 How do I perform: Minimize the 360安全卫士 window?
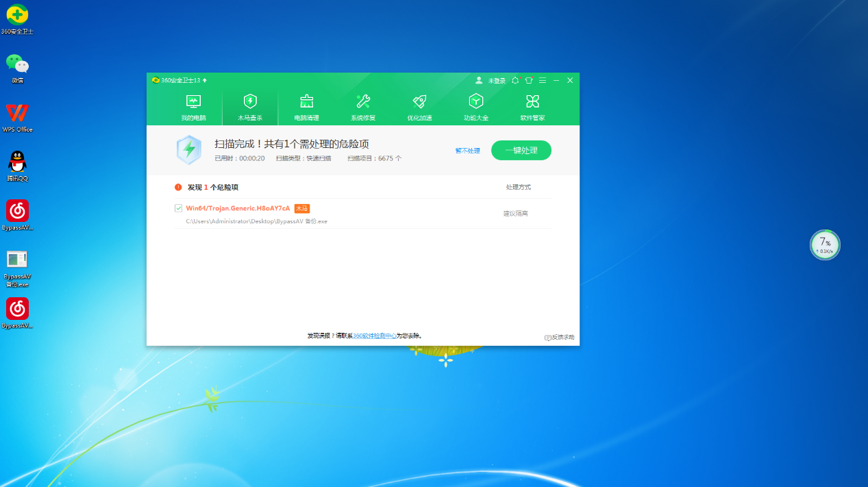click(556, 80)
